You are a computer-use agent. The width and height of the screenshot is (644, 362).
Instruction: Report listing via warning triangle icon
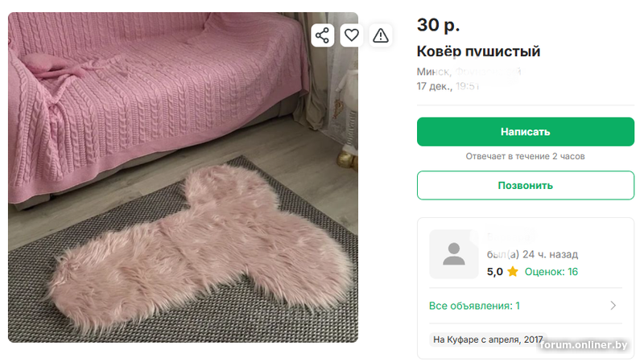(x=380, y=35)
